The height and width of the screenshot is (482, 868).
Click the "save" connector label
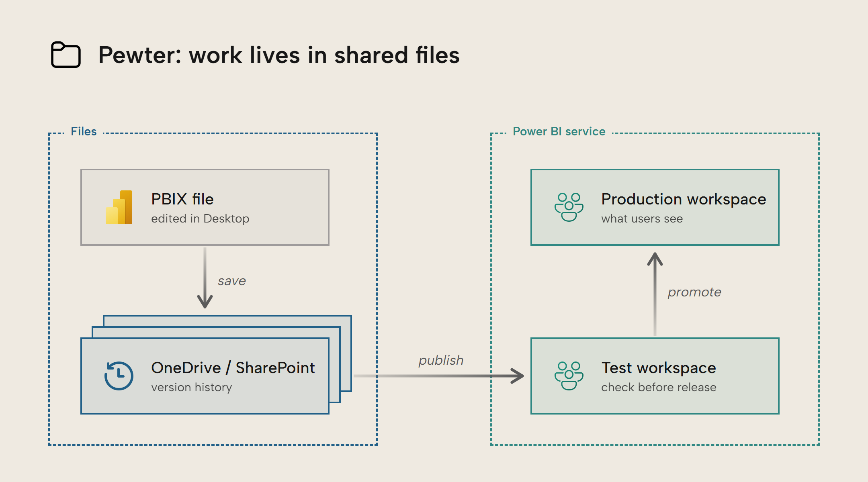tap(232, 281)
